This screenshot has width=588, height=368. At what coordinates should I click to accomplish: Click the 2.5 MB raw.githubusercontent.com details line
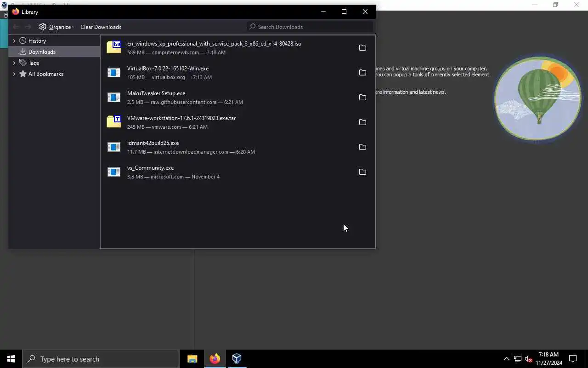(x=185, y=102)
